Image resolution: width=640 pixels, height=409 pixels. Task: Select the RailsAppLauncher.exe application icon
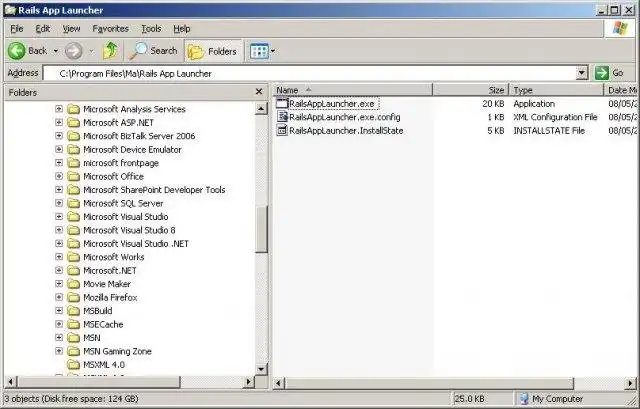(282, 103)
